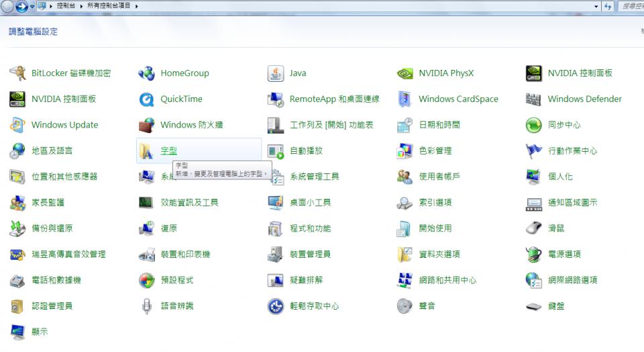644x352 pixels.
Task: Open the Windows 防火牆 icon
Action: point(147,125)
